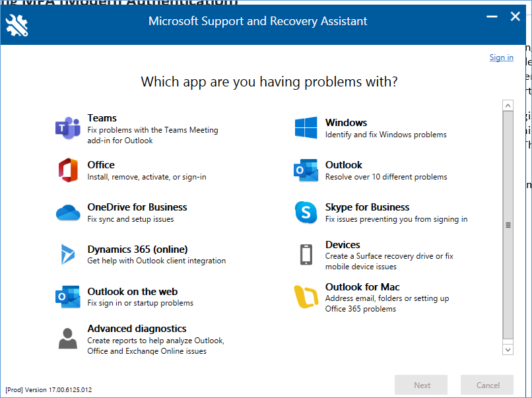Screen dimensions: 532x398
Task: Pick the Skype for Business icon
Action: click(x=306, y=213)
